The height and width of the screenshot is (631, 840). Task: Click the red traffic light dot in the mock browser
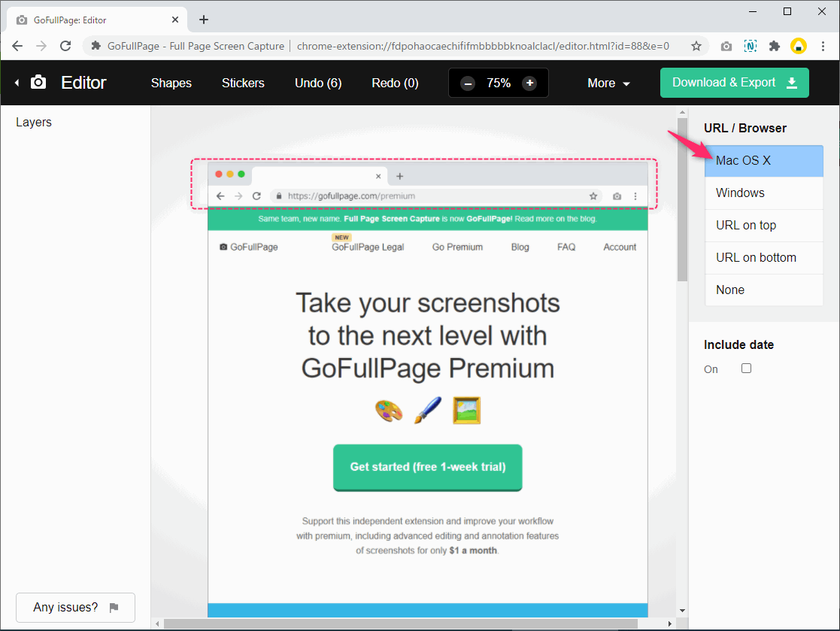(219, 174)
